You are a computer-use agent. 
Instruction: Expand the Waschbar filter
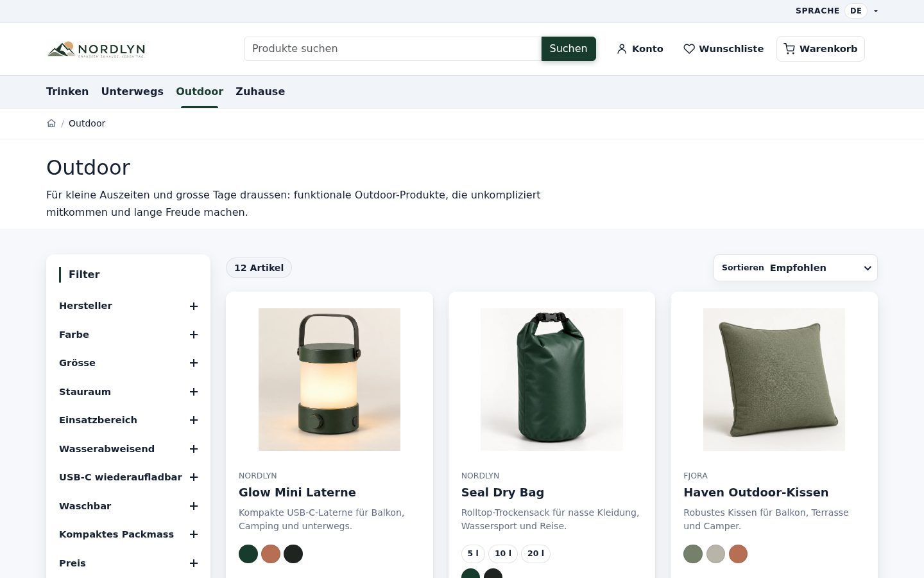[x=128, y=506]
